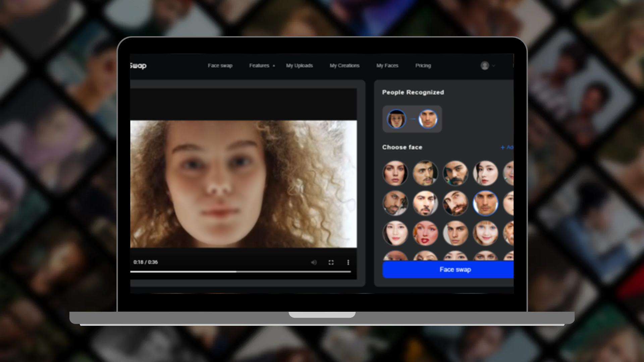Image resolution: width=644 pixels, height=362 pixels.
Task: Open the Pricing page
Action: pos(423,66)
